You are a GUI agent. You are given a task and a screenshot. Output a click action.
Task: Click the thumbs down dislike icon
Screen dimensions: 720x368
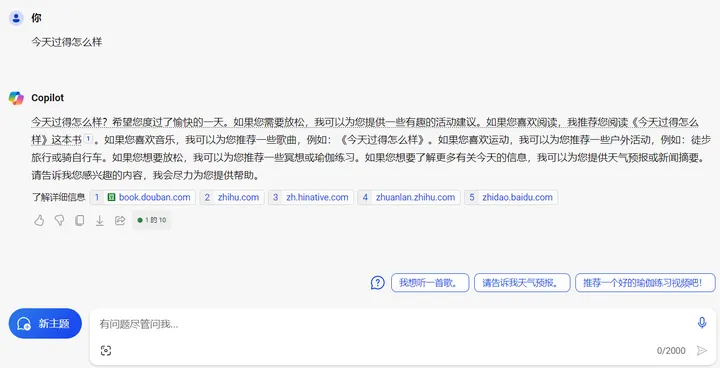(60, 221)
